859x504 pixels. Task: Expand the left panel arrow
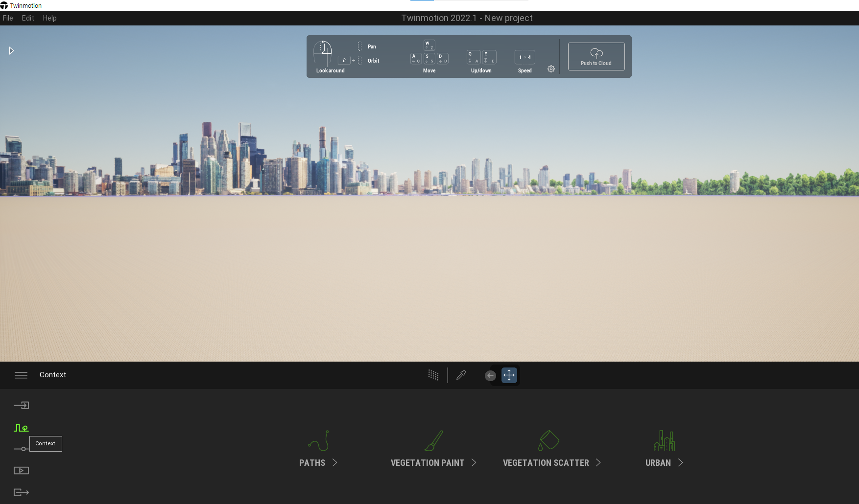point(11,51)
